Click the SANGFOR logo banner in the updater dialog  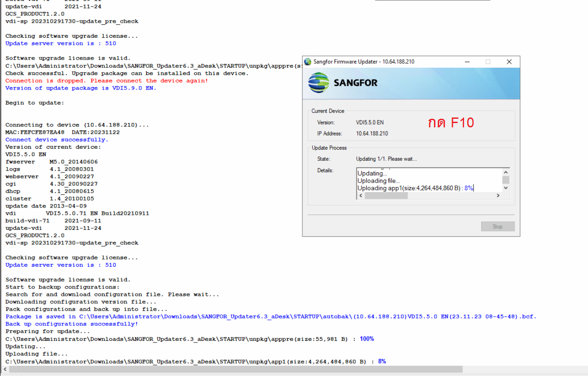tap(411, 83)
